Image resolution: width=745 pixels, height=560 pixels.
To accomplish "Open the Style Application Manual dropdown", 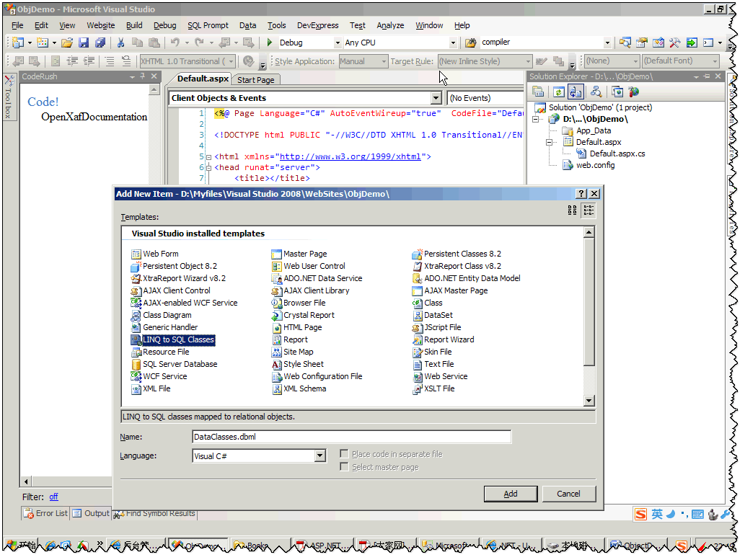I will pyautogui.click(x=384, y=61).
